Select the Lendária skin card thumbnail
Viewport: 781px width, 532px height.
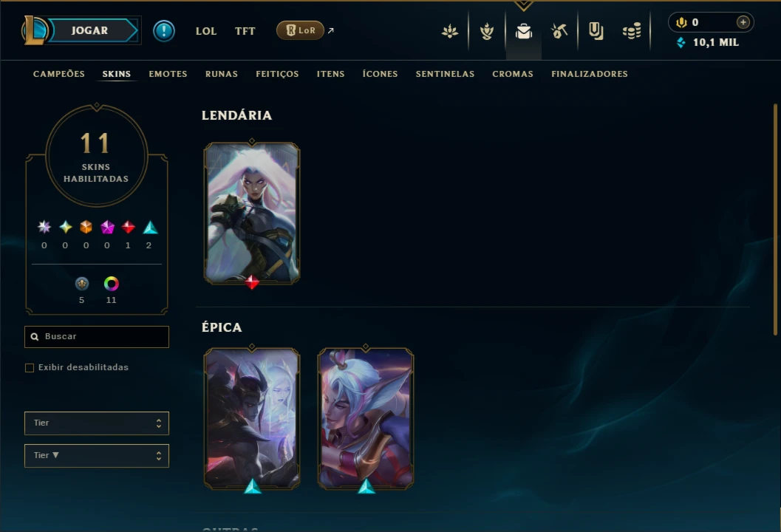click(x=252, y=214)
